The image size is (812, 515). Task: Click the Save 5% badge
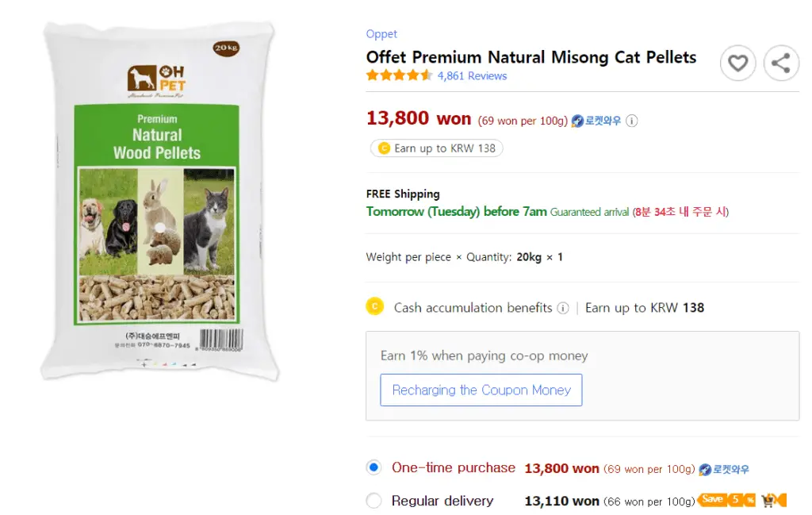[726, 499]
